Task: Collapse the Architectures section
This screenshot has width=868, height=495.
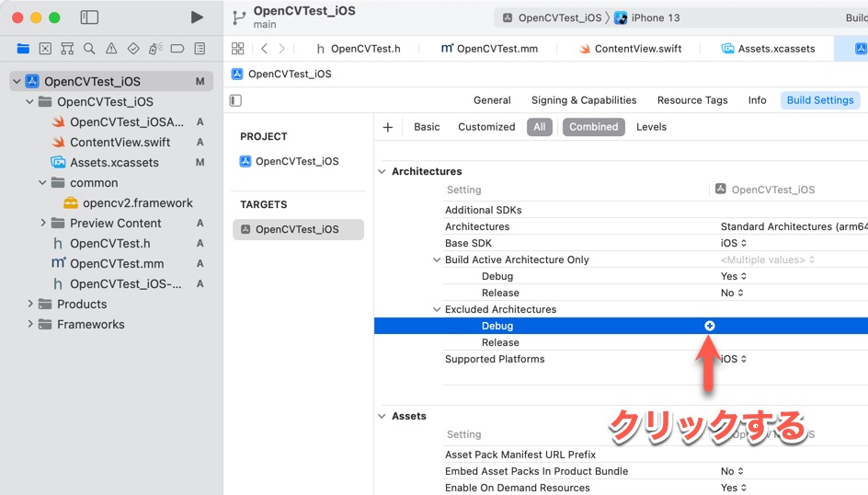Action: [382, 172]
